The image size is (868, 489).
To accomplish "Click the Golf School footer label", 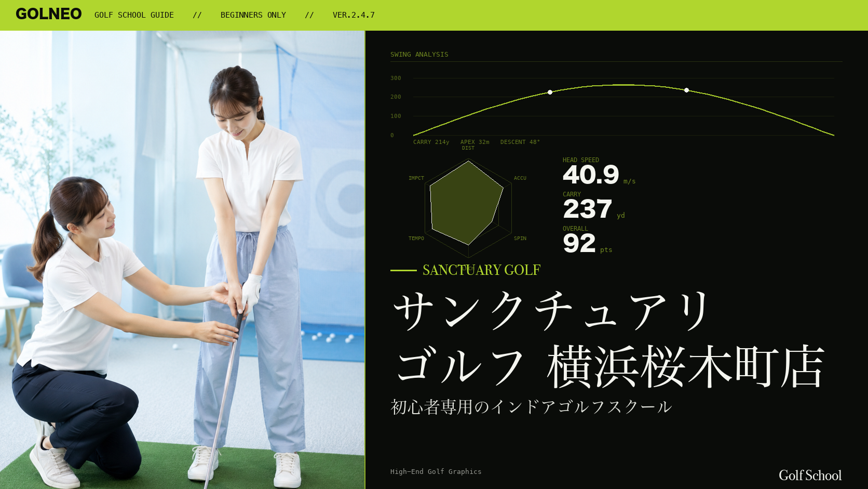I will (x=810, y=475).
